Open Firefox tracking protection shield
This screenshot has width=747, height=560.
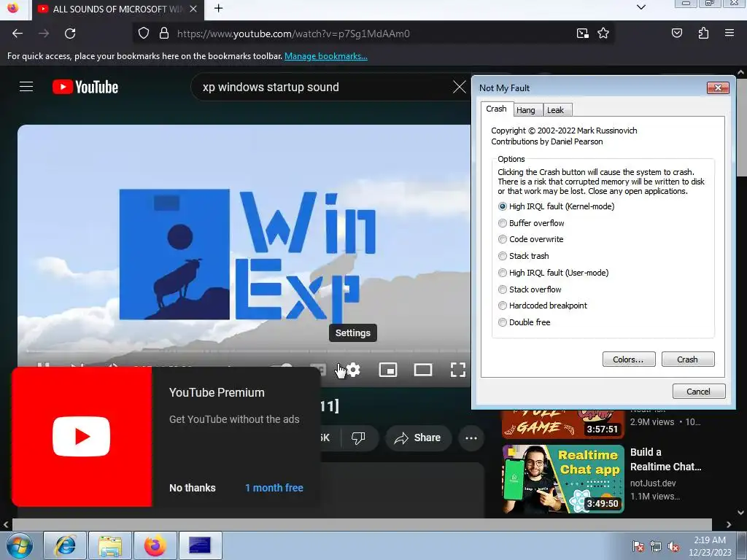pos(144,34)
